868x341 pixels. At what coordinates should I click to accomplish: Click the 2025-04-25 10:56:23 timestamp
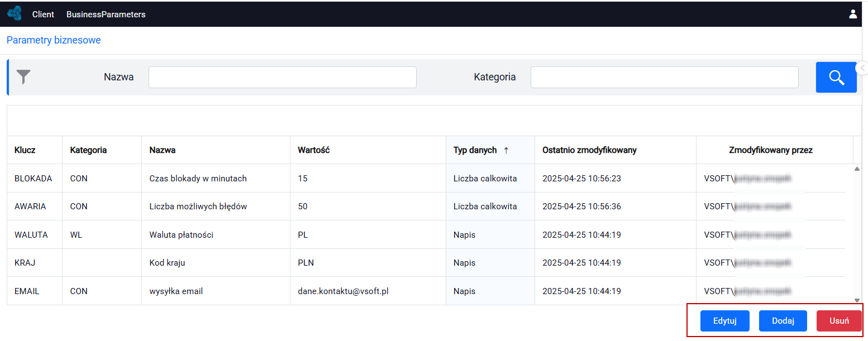coord(582,179)
